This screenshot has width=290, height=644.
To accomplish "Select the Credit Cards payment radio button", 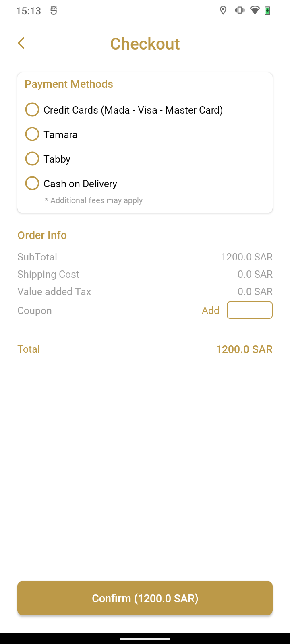I will 32,109.
